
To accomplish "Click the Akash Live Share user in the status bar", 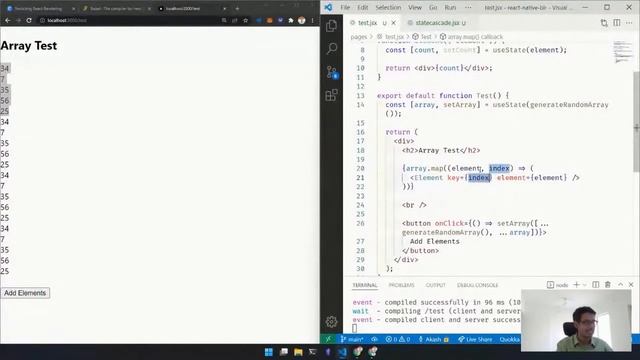I will coord(433,339).
